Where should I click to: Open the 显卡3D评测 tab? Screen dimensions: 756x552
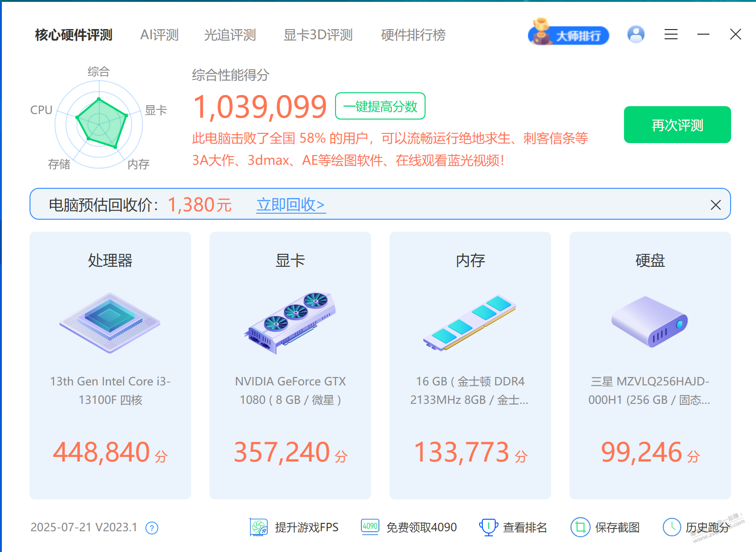[x=318, y=35]
